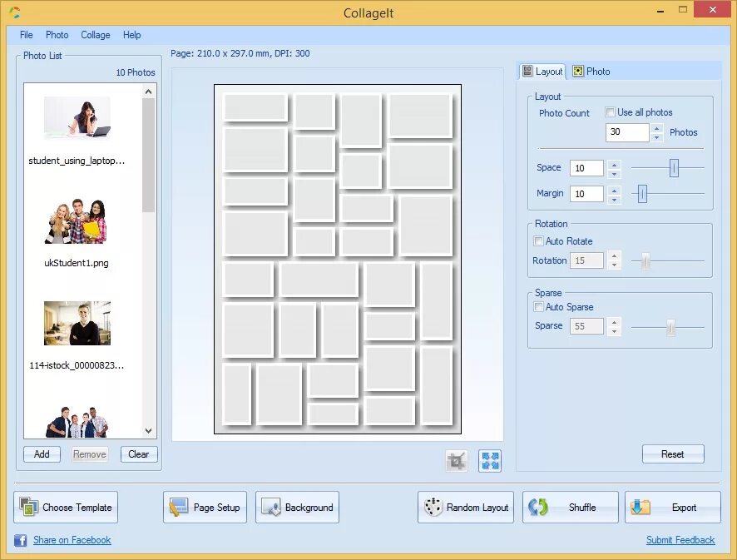
Task: Reset layout settings
Action: [673, 454]
